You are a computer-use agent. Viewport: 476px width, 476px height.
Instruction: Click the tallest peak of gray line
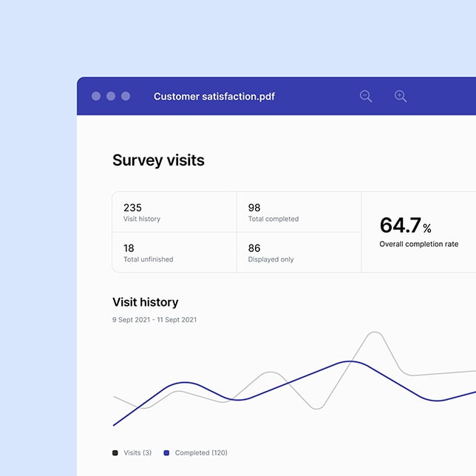coord(375,333)
